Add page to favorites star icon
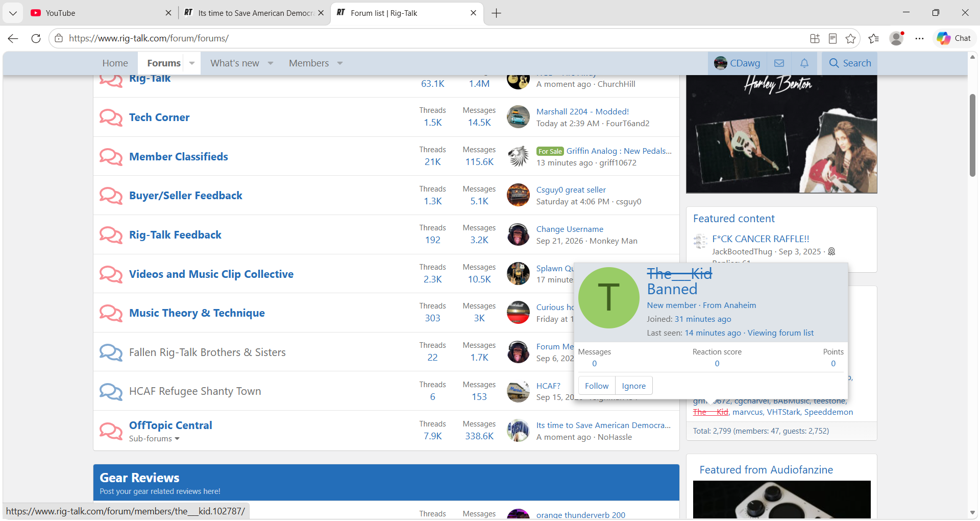This screenshot has height=521, width=980. point(850,38)
